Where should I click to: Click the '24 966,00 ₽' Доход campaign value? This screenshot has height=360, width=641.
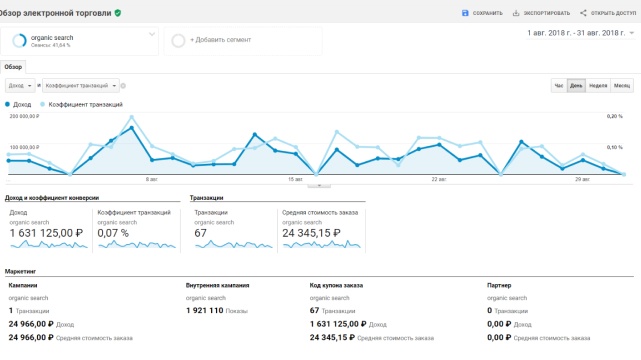[x=31, y=324]
